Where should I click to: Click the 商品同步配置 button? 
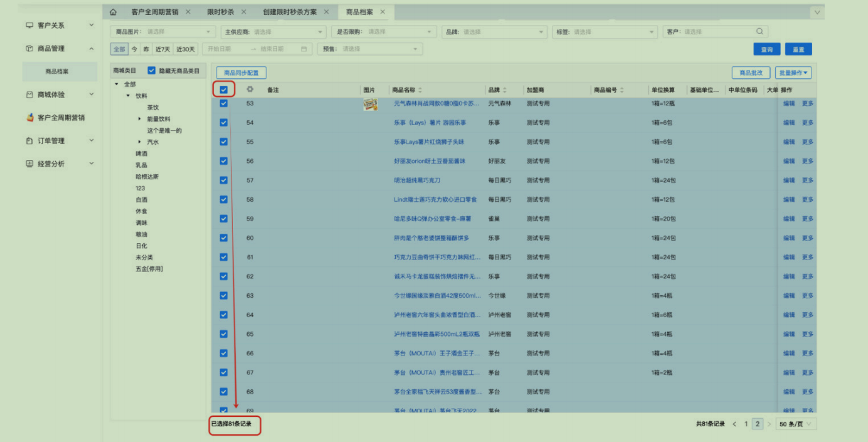[241, 73]
